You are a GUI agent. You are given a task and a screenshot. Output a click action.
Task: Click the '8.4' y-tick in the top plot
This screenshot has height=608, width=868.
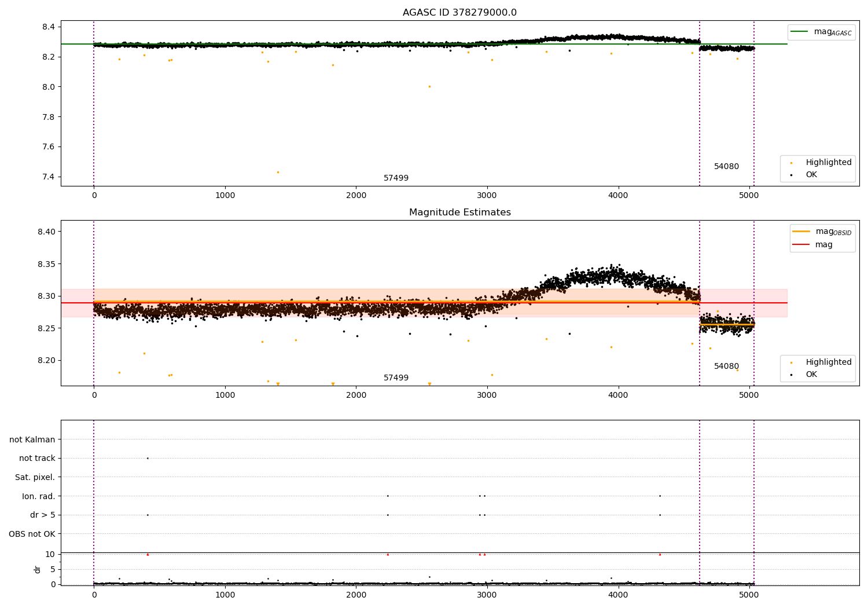[x=49, y=27]
